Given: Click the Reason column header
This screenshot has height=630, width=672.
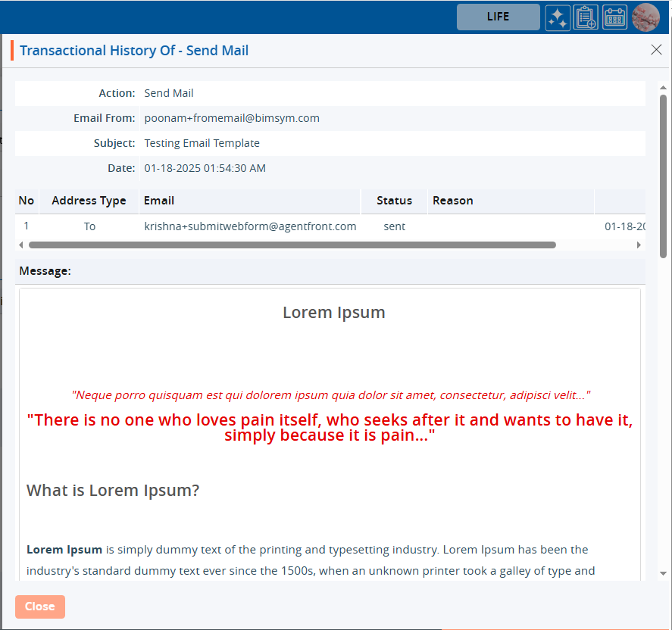Looking at the screenshot, I should click(452, 201).
